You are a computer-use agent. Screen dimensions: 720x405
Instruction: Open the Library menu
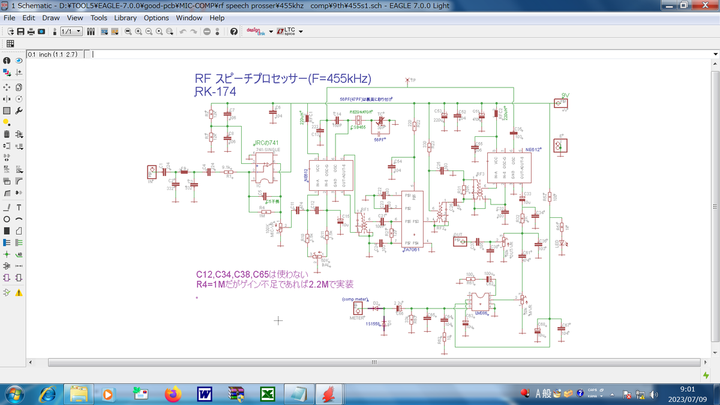click(x=125, y=18)
